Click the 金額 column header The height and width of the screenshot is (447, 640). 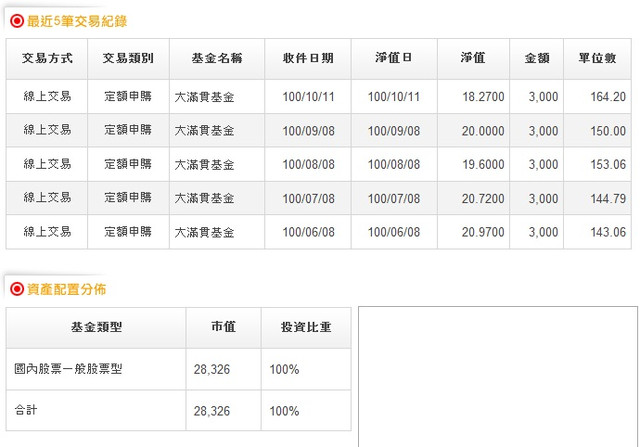pyautogui.click(x=537, y=58)
